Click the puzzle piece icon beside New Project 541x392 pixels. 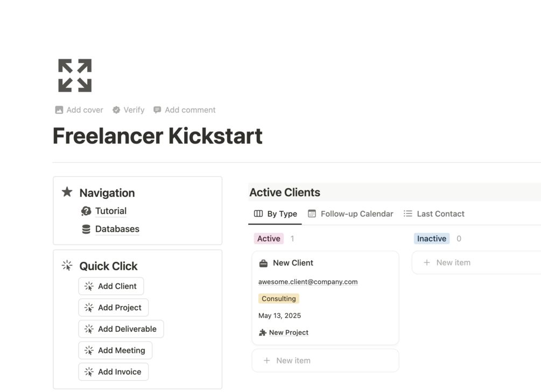(x=263, y=332)
